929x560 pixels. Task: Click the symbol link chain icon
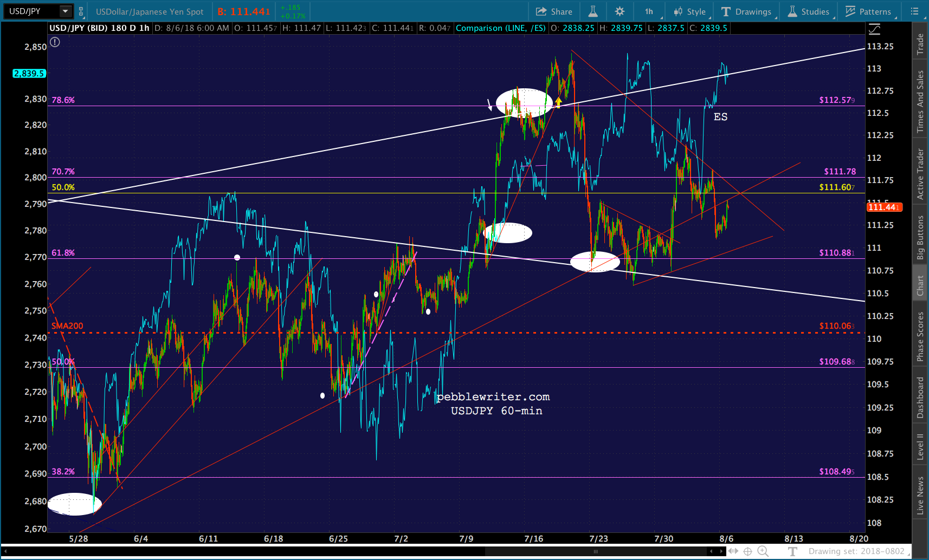(81, 11)
